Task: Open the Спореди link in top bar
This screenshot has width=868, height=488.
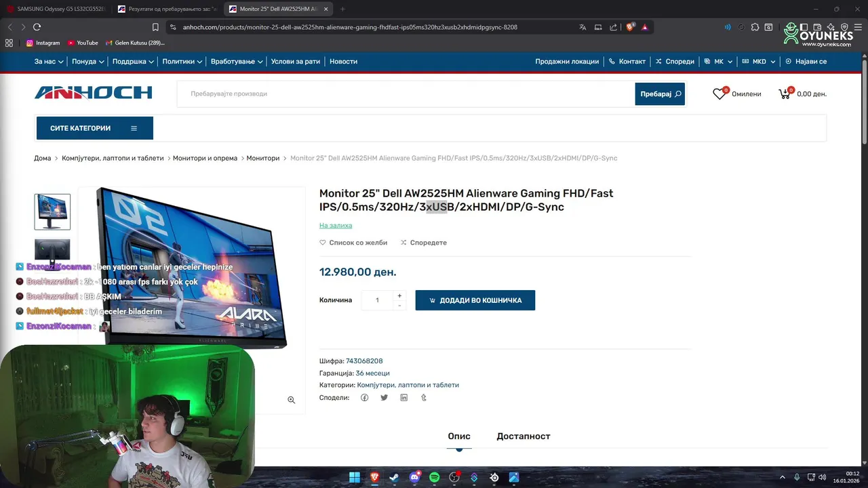Action: [675, 61]
